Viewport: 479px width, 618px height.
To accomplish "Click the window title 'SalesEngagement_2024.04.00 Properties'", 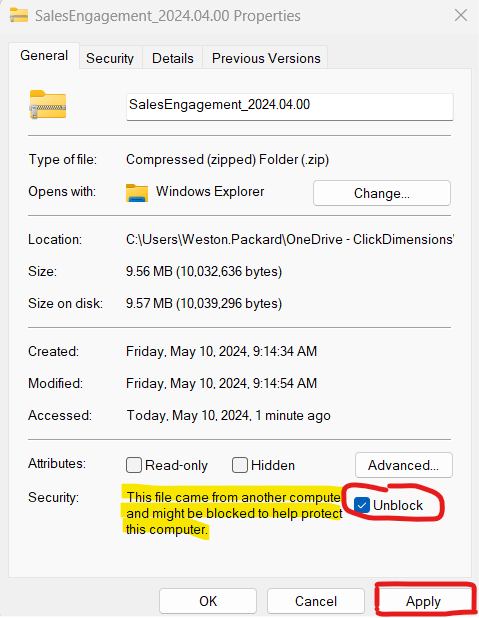I will 168,16.
